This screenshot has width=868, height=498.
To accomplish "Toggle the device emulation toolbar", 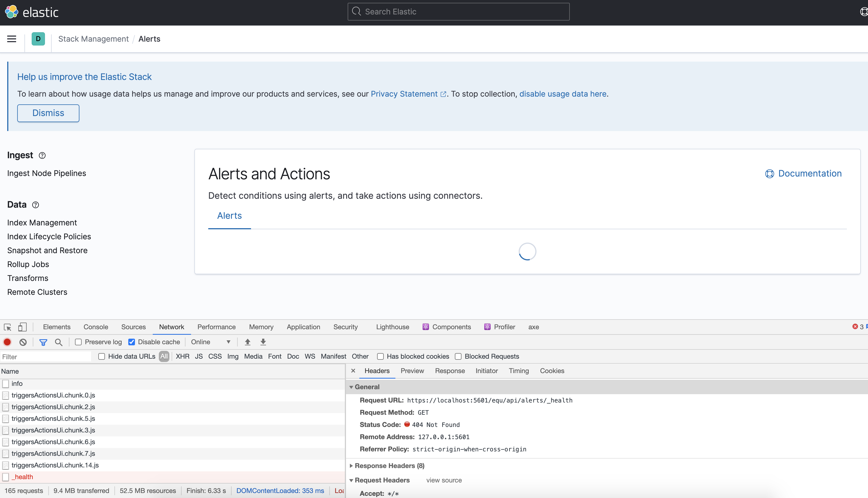I will pyautogui.click(x=22, y=327).
